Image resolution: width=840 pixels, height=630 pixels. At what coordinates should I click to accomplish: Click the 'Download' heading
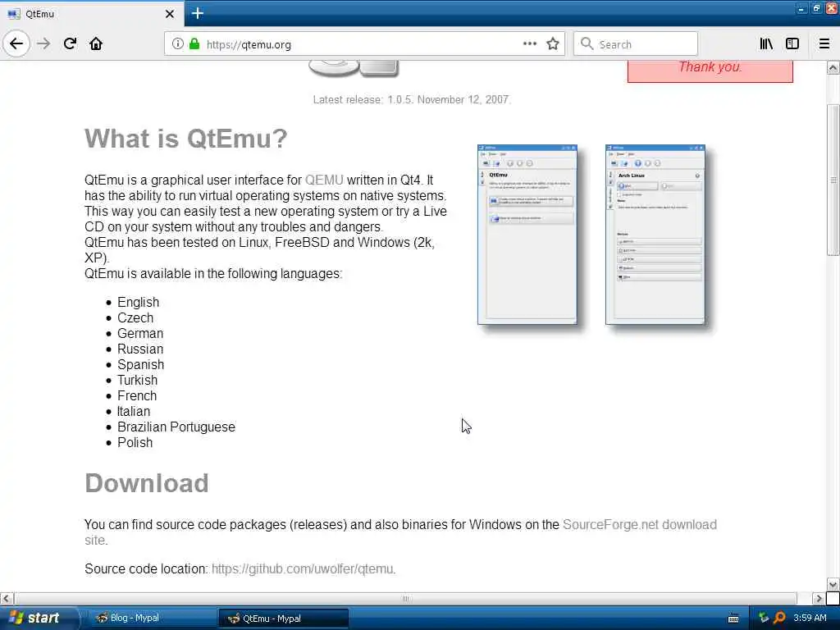tap(146, 483)
